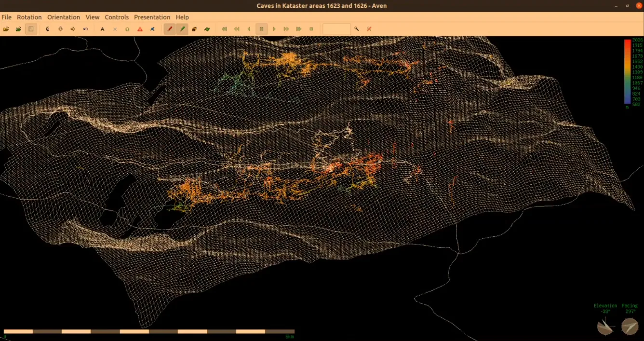Image resolution: width=644 pixels, height=341 pixels.
Task: Open a presentation file with second folder icon
Action: click(18, 29)
